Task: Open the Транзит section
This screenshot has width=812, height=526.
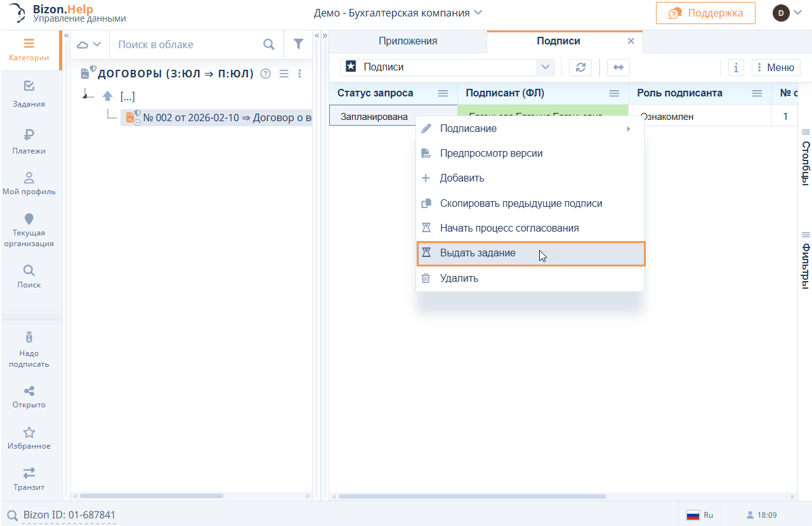Action: 29,479
